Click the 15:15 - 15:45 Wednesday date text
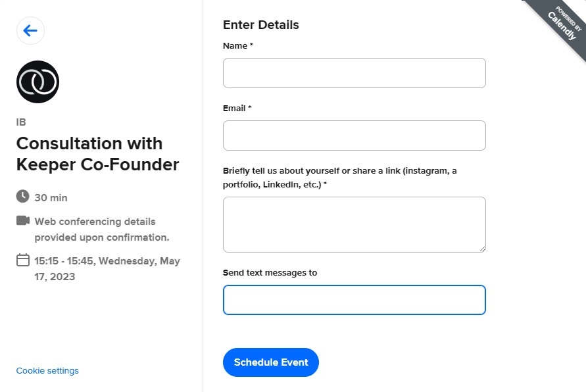The image size is (586, 392). click(x=107, y=269)
